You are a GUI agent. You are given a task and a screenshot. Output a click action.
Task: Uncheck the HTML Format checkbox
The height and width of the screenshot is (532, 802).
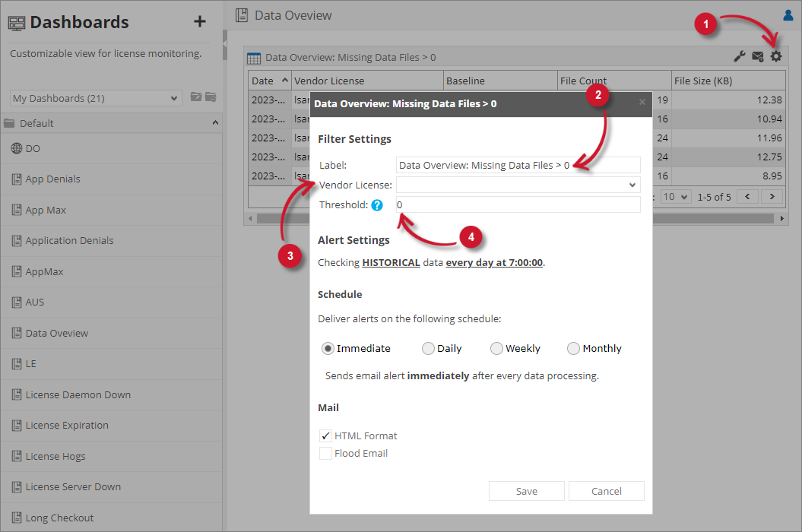pos(326,435)
